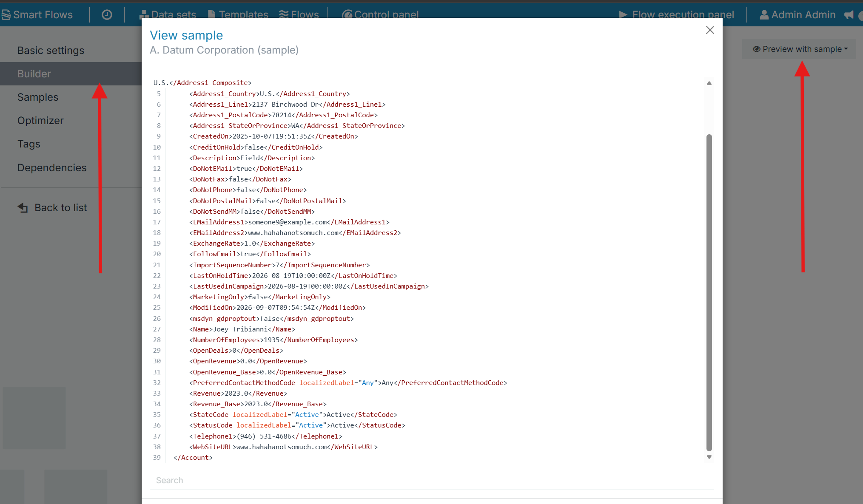863x504 pixels.
Task: Click the XML viewer scroll up arrow
Action: pos(709,83)
